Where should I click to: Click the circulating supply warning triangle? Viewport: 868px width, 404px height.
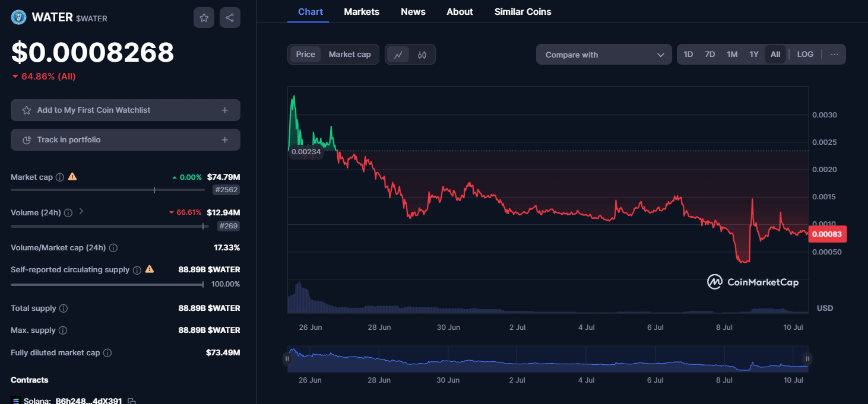pos(150,269)
